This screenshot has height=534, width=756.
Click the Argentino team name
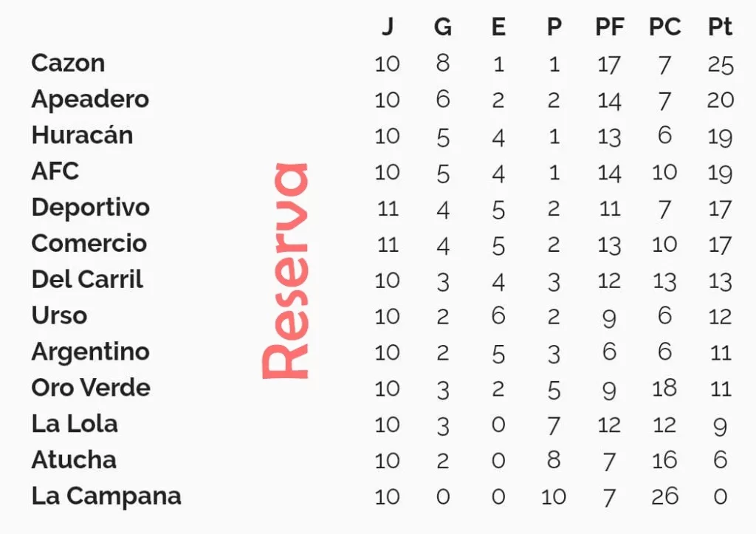pyautogui.click(x=91, y=352)
